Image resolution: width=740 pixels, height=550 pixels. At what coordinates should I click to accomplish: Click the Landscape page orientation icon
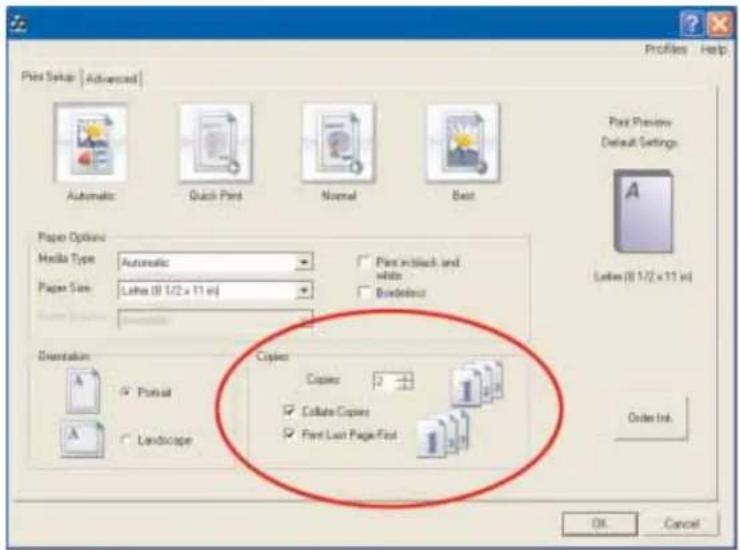[82, 439]
